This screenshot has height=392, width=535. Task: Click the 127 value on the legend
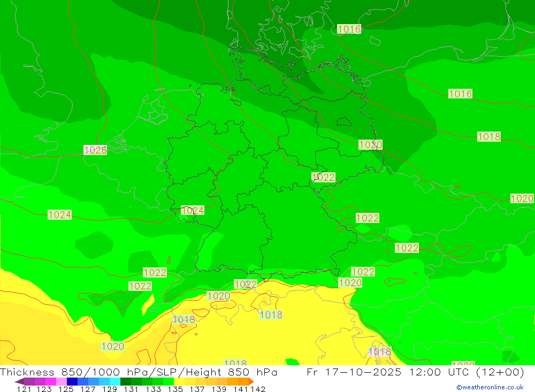tap(88, 389)
